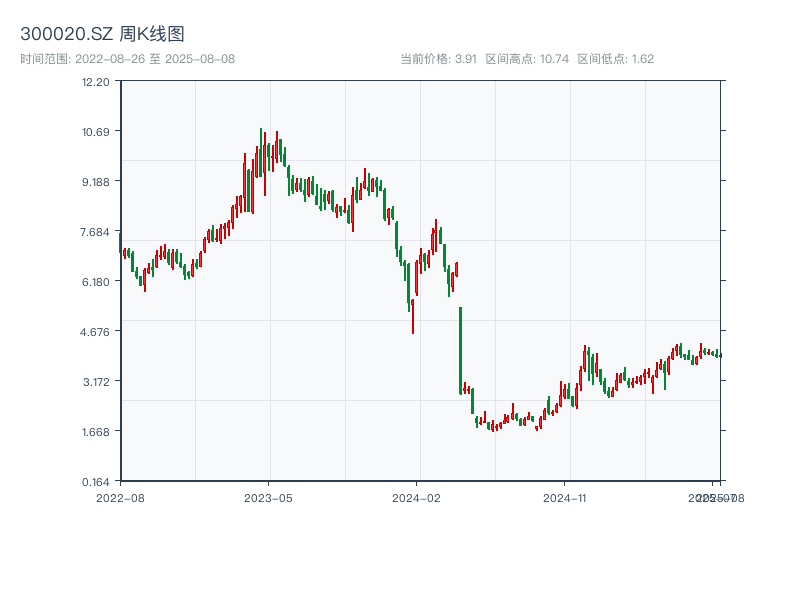The width and height of the screenshot is (800, 600).
Task: Click the 区间低点 1.62 label
Action: (615, 59)
